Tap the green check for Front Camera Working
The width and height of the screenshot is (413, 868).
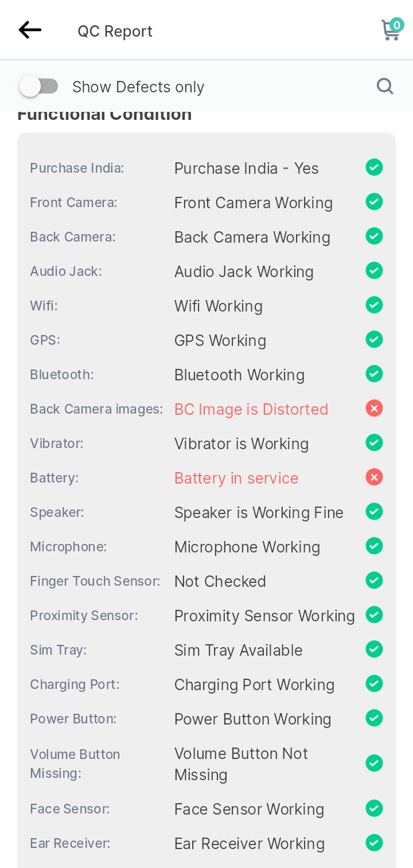374,202
